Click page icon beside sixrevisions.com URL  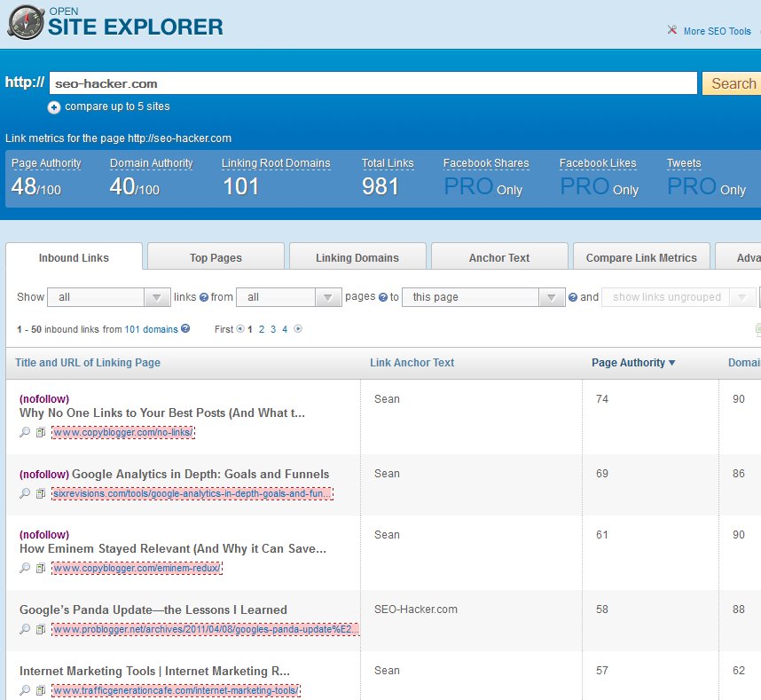coord(40,493)
